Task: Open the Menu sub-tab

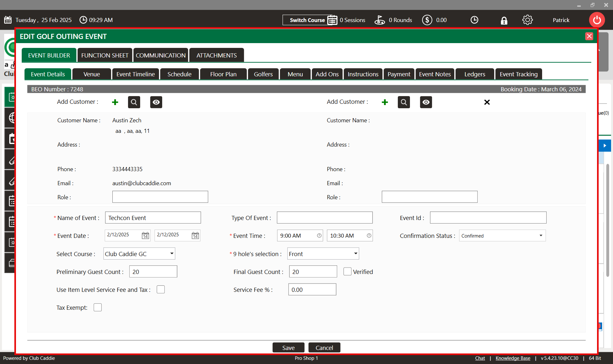Action: 295,74
